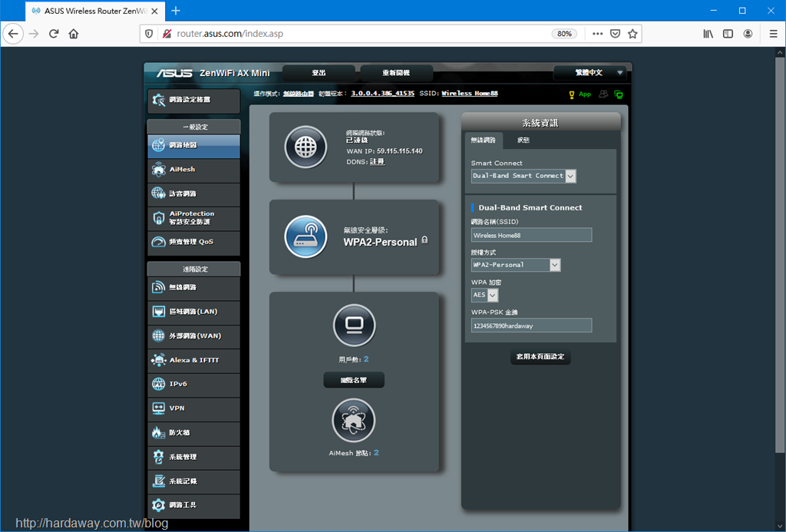The height and width of the screenshot is (532, 786).
Task: Click the DDNS 註冊 register link
Action: tap(378, 162)
